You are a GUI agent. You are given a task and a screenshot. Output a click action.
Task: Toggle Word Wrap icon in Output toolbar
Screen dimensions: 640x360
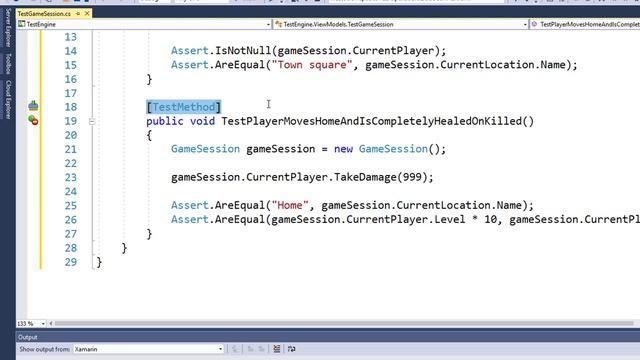pyautogui.click(x=291, y=349)
